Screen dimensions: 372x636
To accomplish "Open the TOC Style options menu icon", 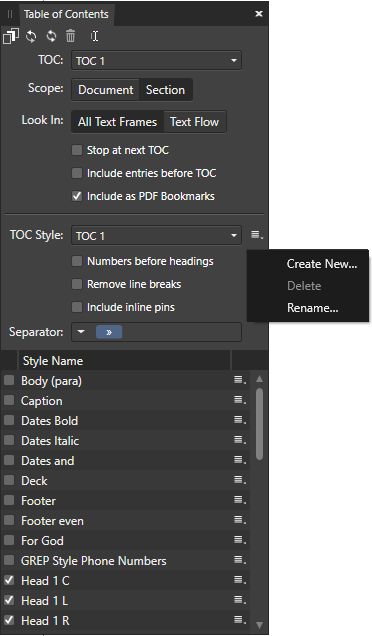I will pos(256,235).
